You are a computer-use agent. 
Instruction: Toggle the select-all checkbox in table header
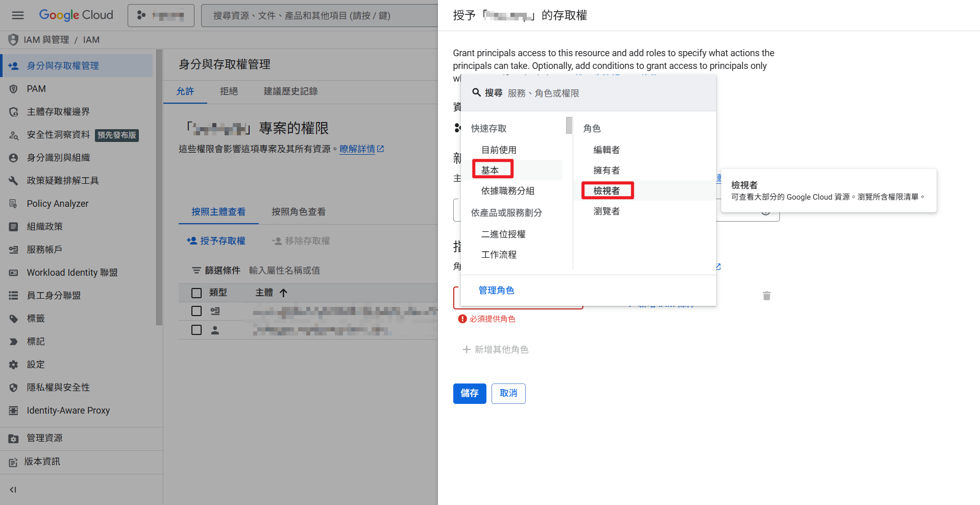(x=197, y=293)
